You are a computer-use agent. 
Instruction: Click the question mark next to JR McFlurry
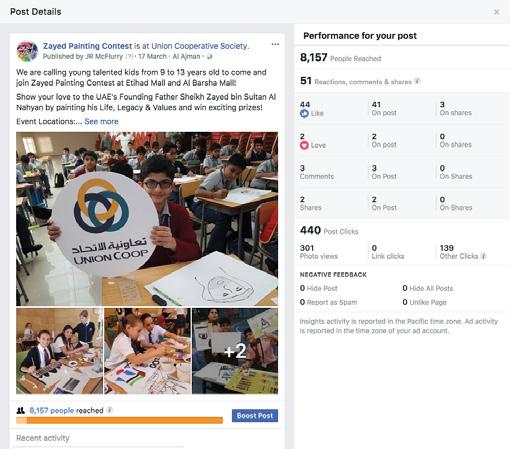(129, 57)
